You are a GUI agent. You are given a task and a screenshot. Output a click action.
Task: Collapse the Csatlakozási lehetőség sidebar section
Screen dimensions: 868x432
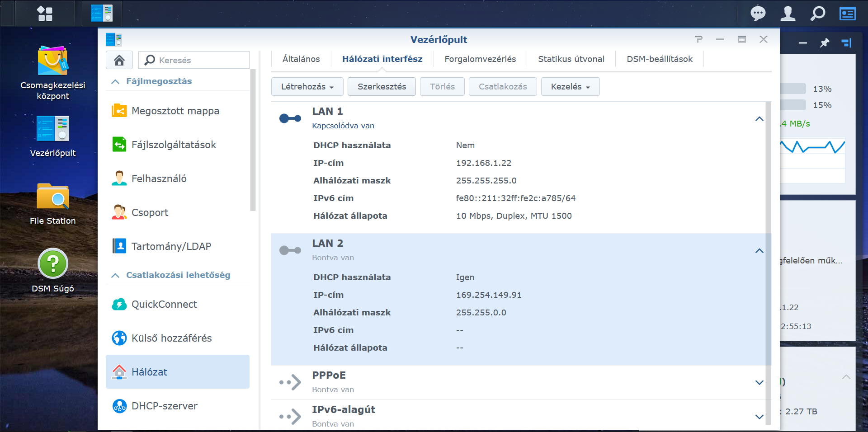(115, 276)
